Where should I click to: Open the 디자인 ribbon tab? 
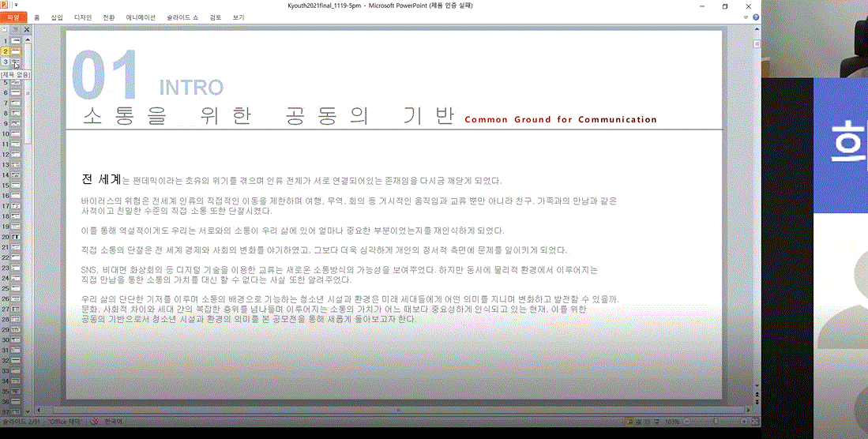[83, 17]
